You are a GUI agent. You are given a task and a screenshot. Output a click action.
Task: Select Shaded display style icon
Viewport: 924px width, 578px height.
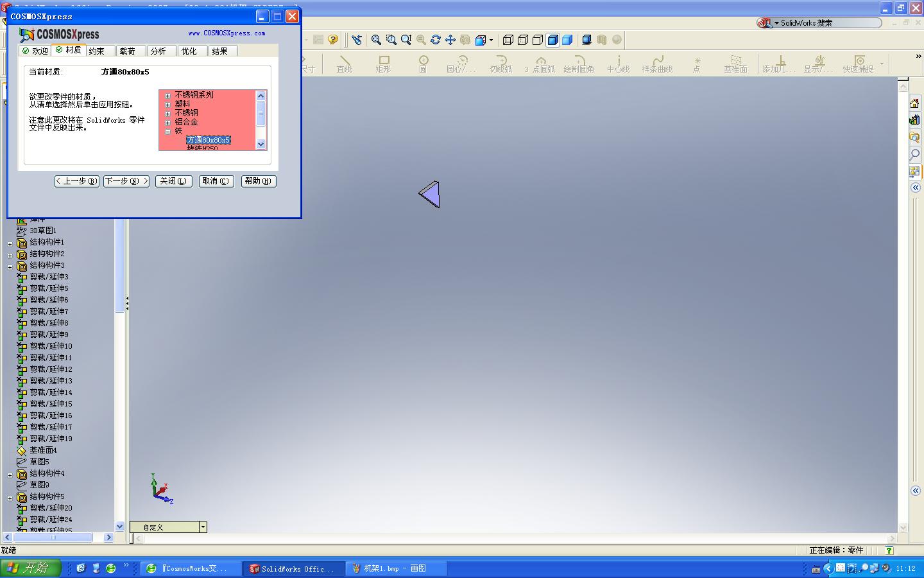567,40
